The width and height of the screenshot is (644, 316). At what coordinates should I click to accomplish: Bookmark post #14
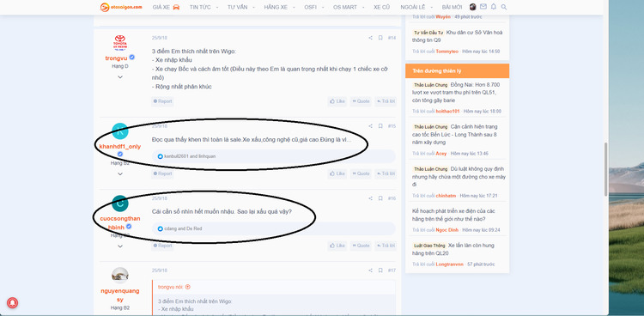(380, 38)
